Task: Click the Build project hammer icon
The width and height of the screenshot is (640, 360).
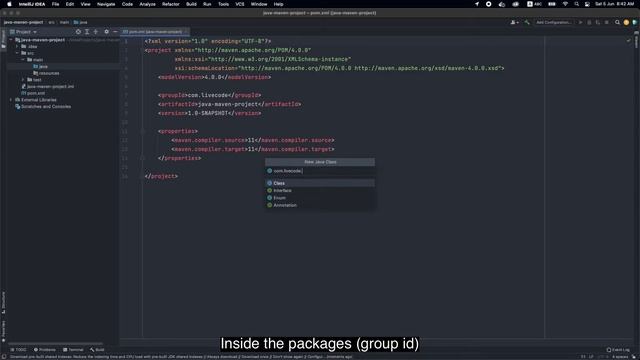Action: [527, 22]
